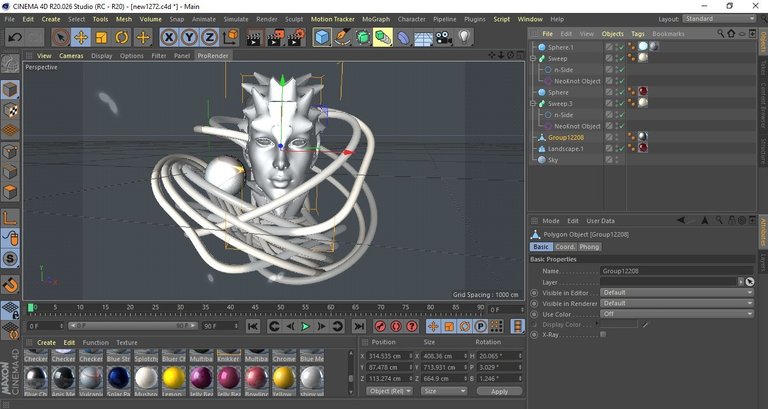Open the Layout dropdown set to Standard
Image resolution: width=768 pixels, height=409 pixels.
[720, 19]
